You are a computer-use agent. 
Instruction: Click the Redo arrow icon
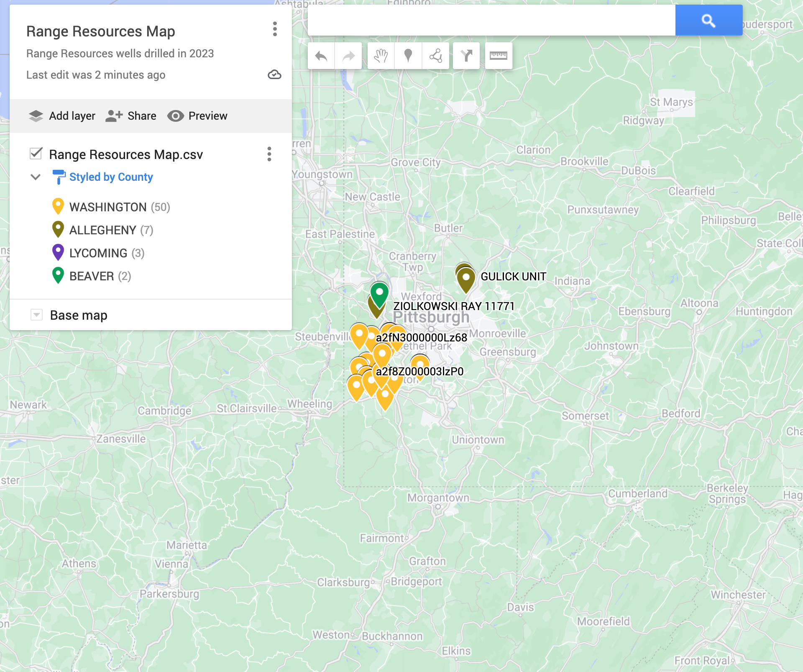click(348, 56)
